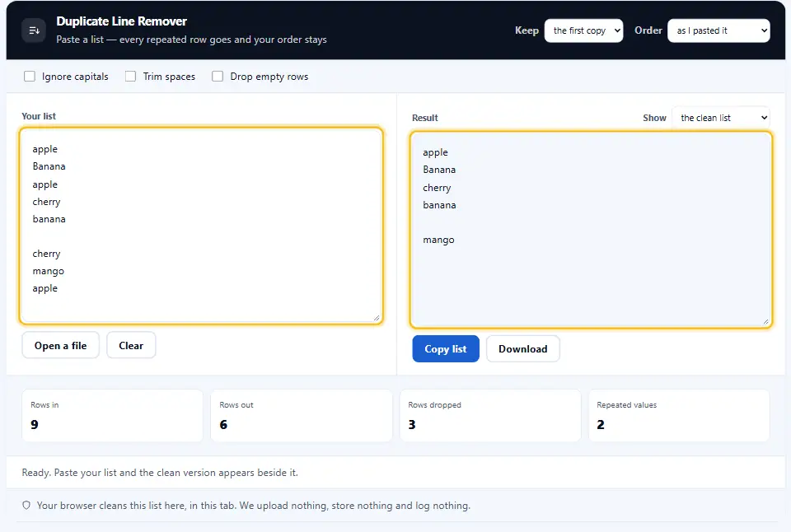Click inside the Your list text area
This screenshot has height=532, width=791.
pos(201,226)
